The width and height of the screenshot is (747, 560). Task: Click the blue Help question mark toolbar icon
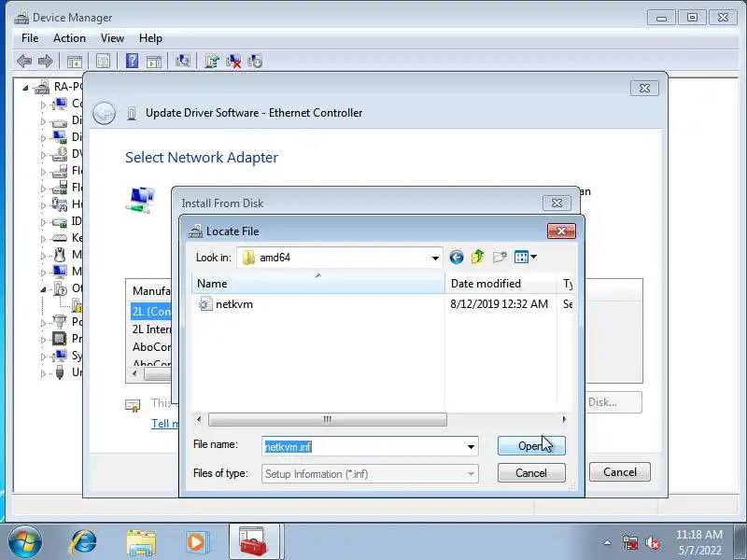[132, 61]
